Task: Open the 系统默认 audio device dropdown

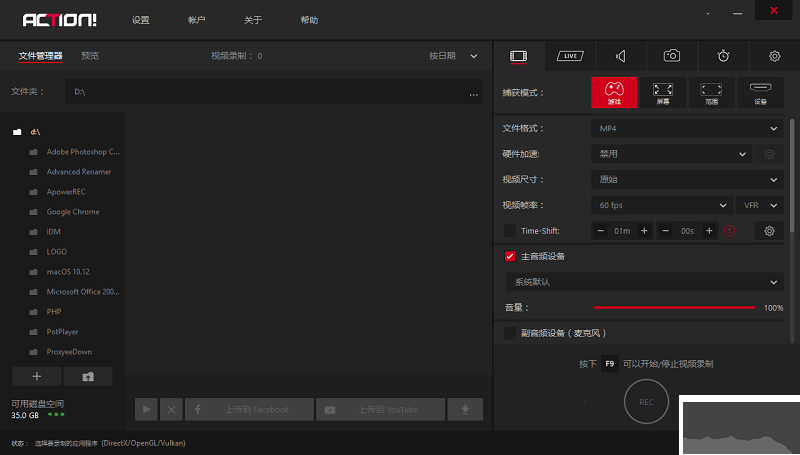Action: tap(644, 282)
